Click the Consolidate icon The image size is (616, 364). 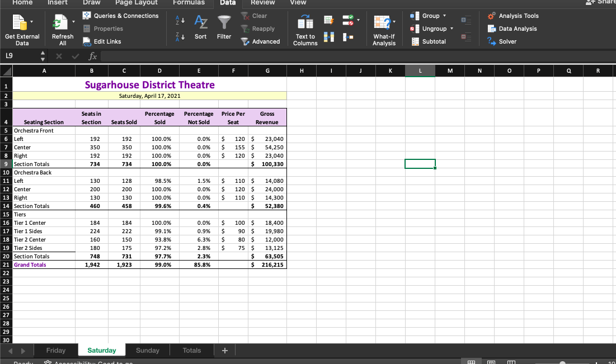tap(348, 37)
